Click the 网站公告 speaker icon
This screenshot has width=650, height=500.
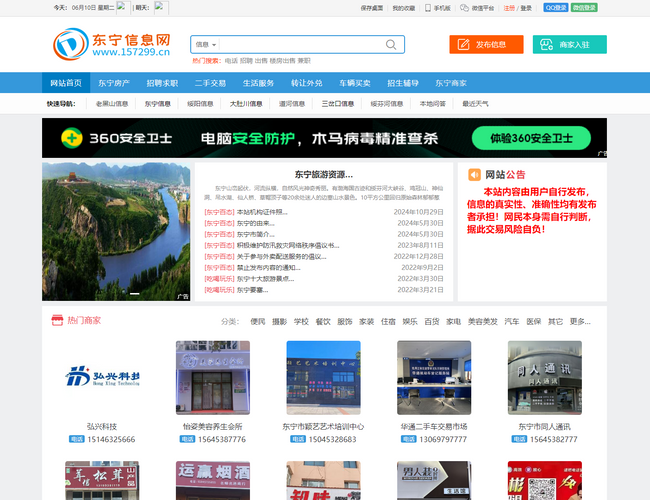click(474, 175)
